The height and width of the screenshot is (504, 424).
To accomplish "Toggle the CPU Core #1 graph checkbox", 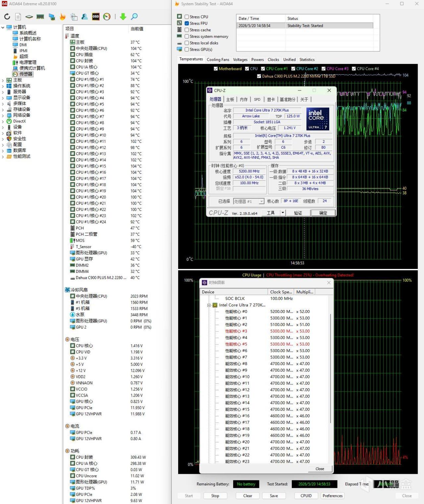I will [x=263, y=69].
